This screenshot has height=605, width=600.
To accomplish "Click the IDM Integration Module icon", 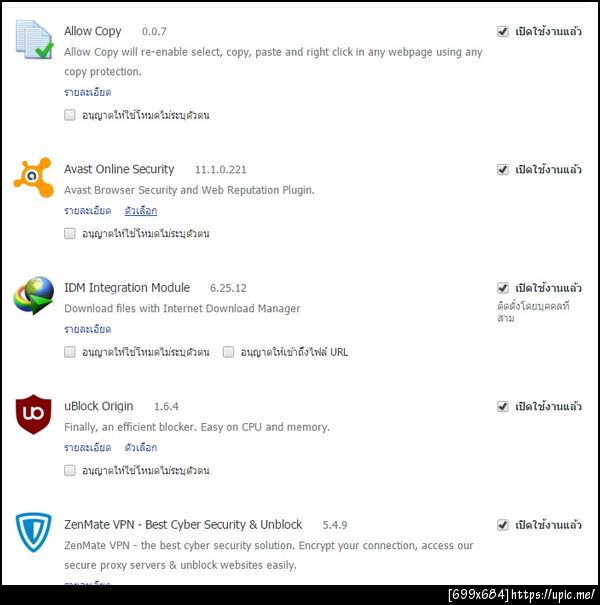I will [34, 296].
